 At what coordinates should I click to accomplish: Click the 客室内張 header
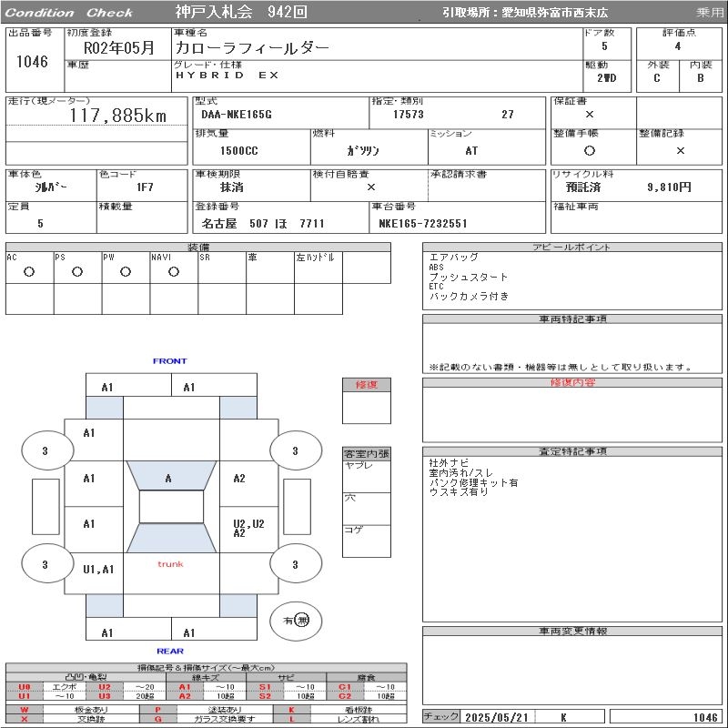[367, 453]
